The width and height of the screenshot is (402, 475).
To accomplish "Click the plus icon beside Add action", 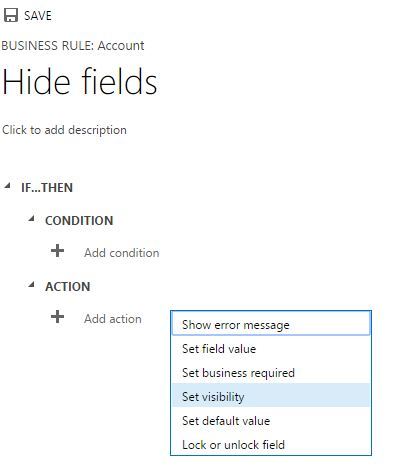I will (57, 317).
